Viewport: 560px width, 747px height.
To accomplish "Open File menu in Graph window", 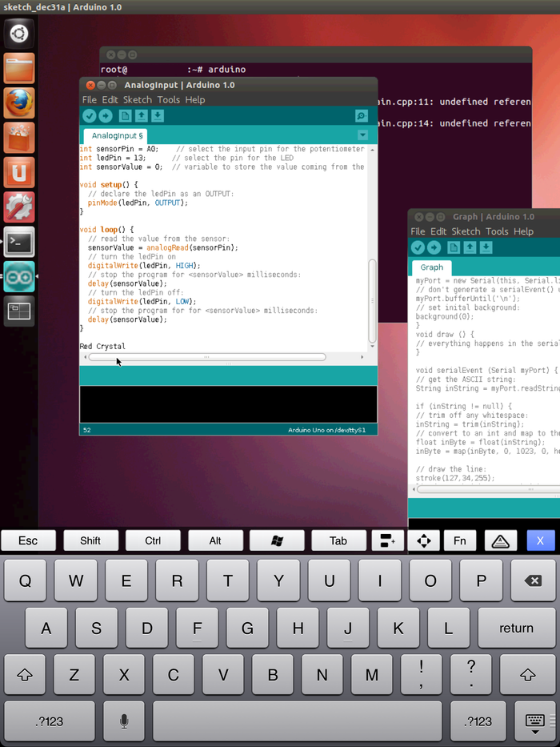I will coord(418,231).
